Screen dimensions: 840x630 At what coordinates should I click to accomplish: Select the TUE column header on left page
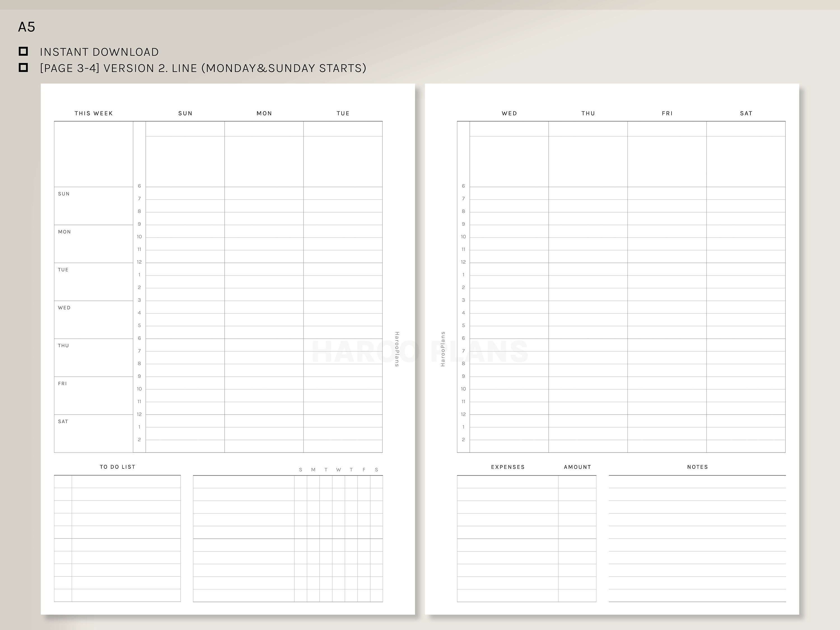coord(343,113)
